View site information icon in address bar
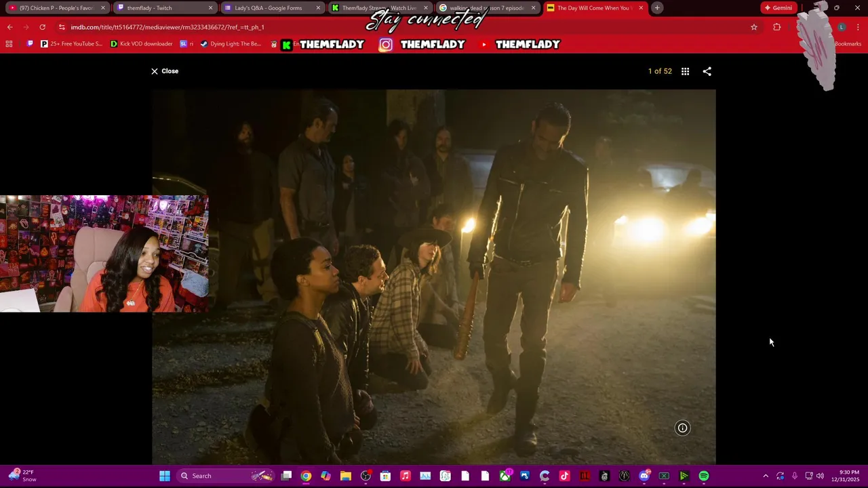The width and height of the screenshot is (868, 488). coord(62,27)
